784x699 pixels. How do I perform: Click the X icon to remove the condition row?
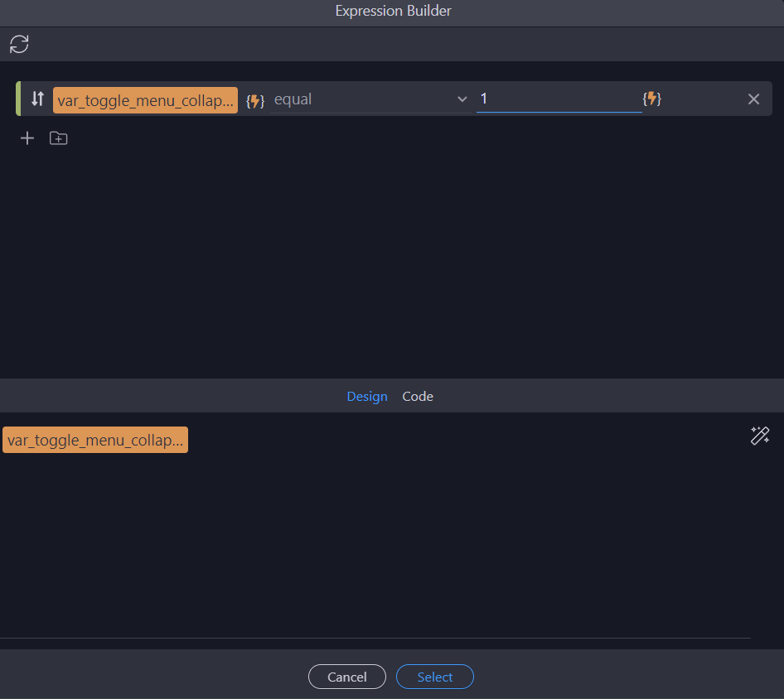pos(753,99)
